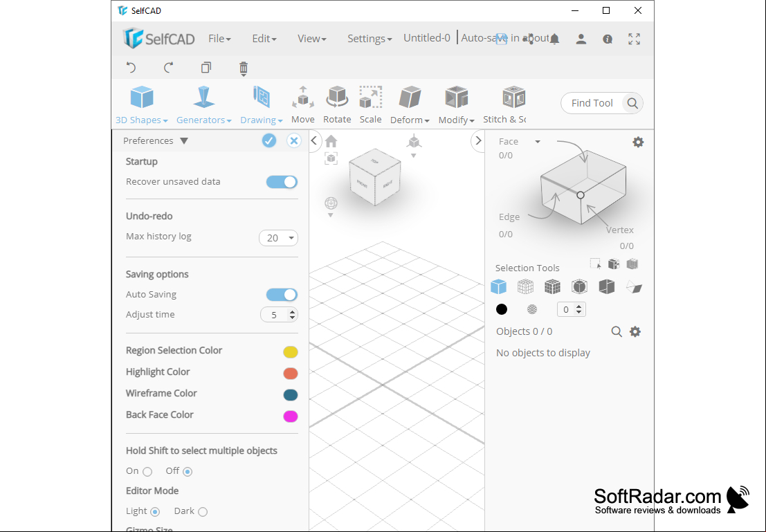Open the notifications bell
Screen dimensions: 766x532
554,39
